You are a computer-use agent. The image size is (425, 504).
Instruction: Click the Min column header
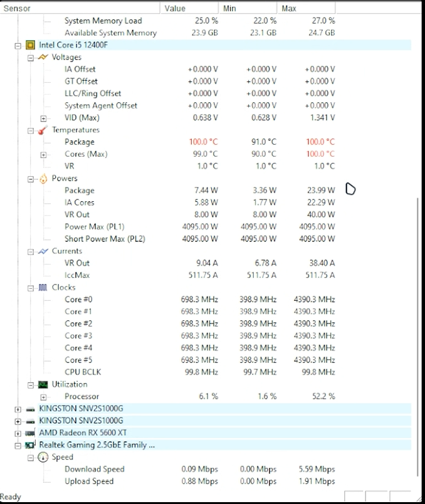[248, 8]
